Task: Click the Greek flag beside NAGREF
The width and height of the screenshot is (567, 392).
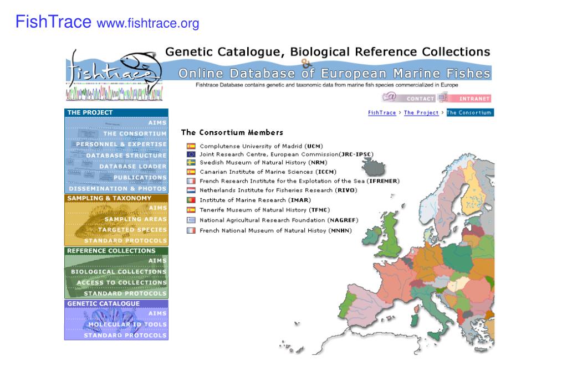Action: click(191, 220)
